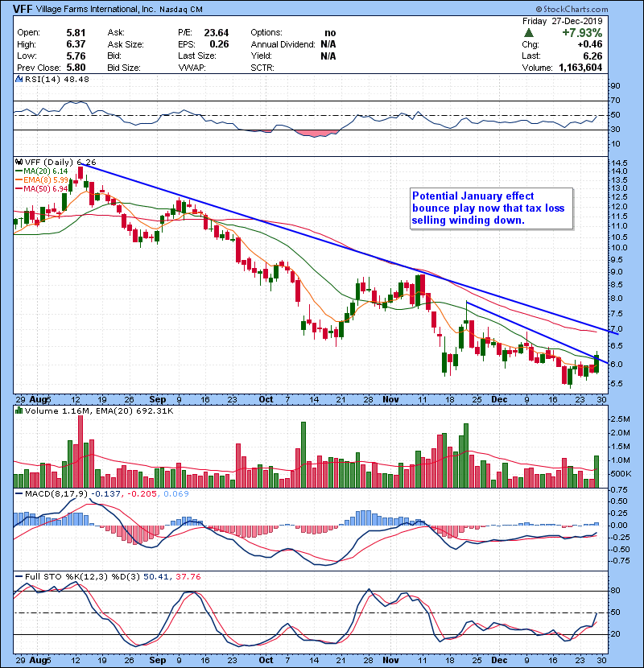Image resolution: width=644 pixels, height=668 pixels.
Task: Click the Prev Close value 5.80
Action: coord(76,68)
